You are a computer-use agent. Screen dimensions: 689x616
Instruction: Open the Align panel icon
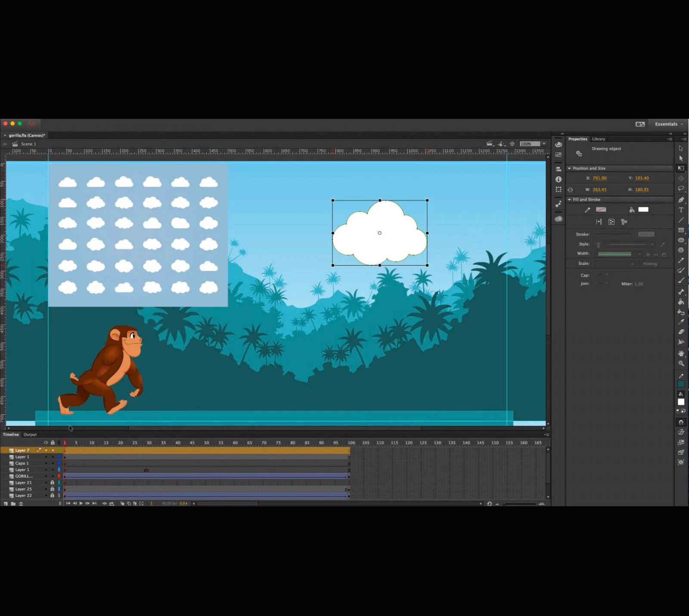pos(559,169)
